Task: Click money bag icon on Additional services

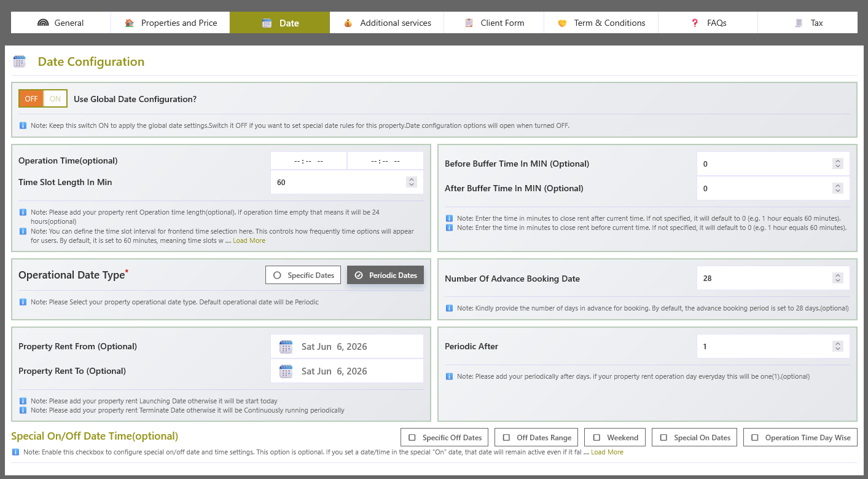Action: [348, 23]
